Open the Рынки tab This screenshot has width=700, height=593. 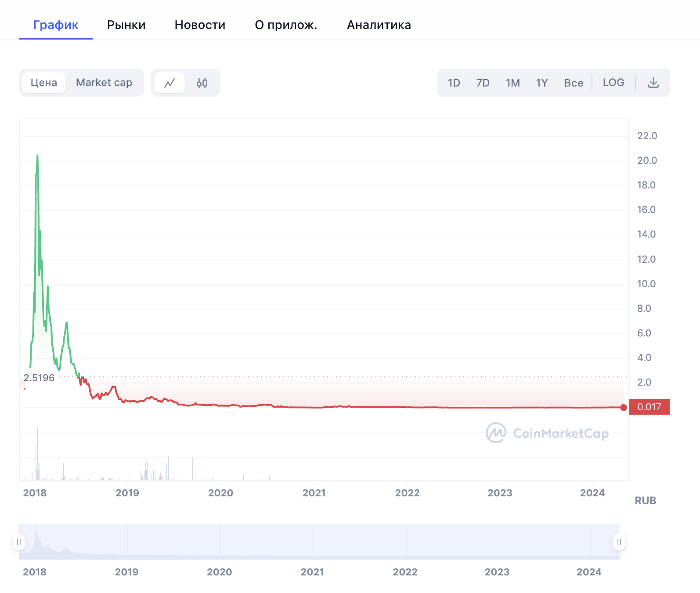pos(126,25)
